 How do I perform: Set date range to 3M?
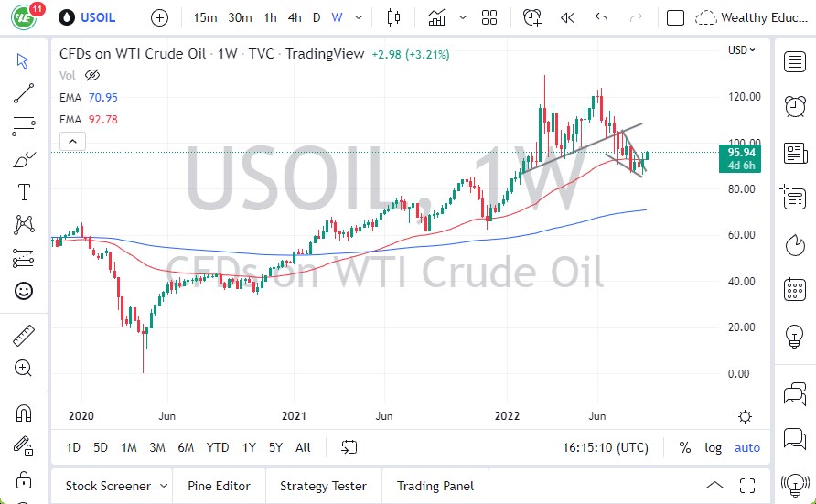157,448
